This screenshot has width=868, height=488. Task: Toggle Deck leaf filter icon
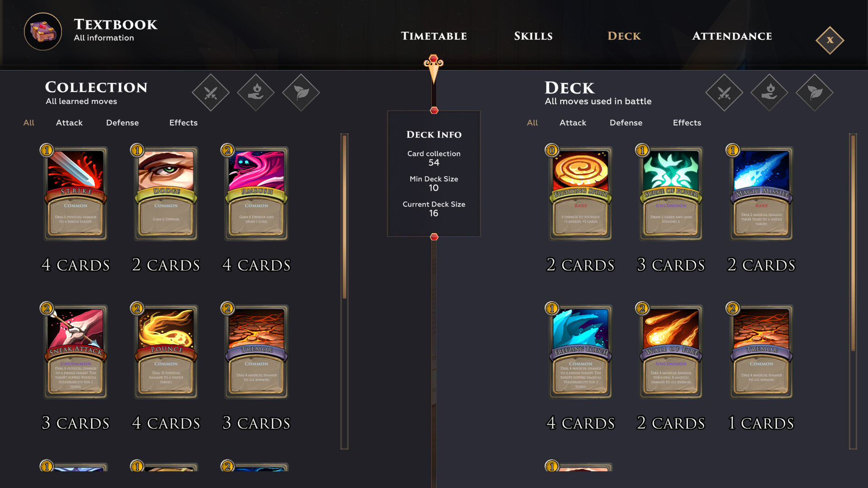pyautogui.click(x=815, y=93)
